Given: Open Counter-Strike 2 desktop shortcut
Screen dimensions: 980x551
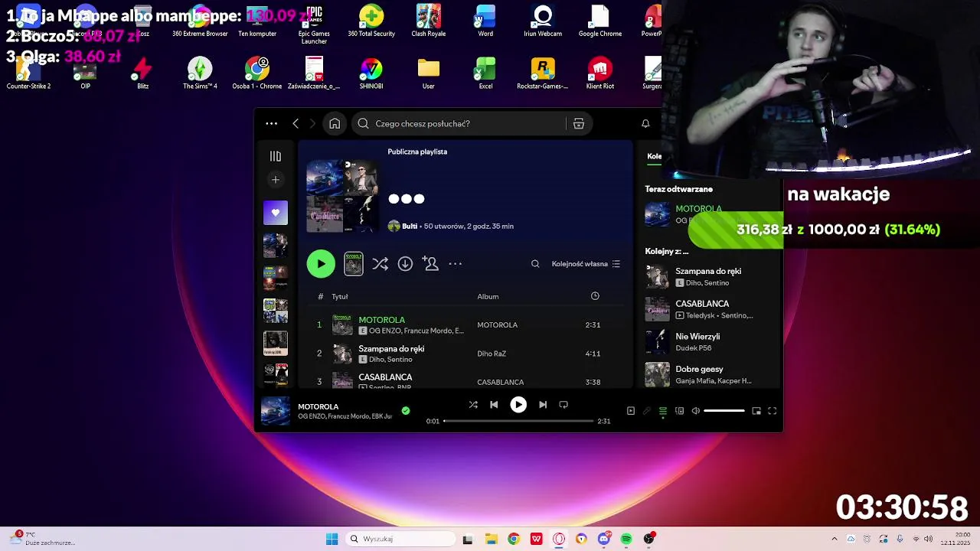Looking at the screenshot, I should pos(28,73).
